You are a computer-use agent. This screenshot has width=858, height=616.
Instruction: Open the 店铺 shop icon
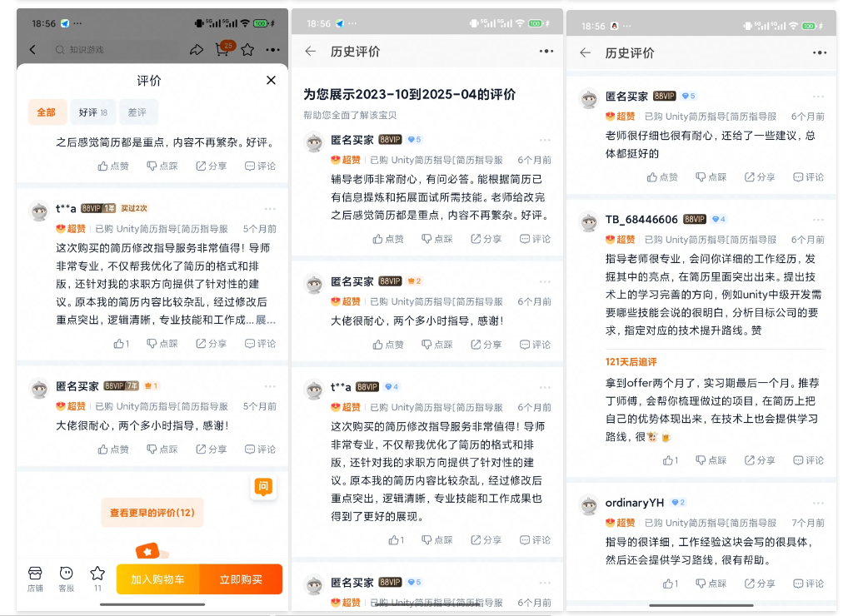pos(35,578)
